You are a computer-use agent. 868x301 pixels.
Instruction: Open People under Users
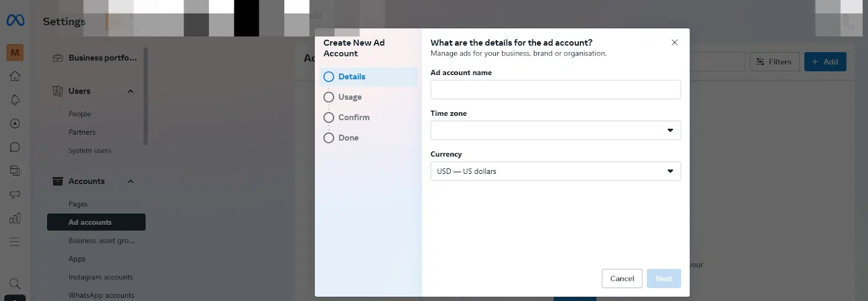[80, 114]
